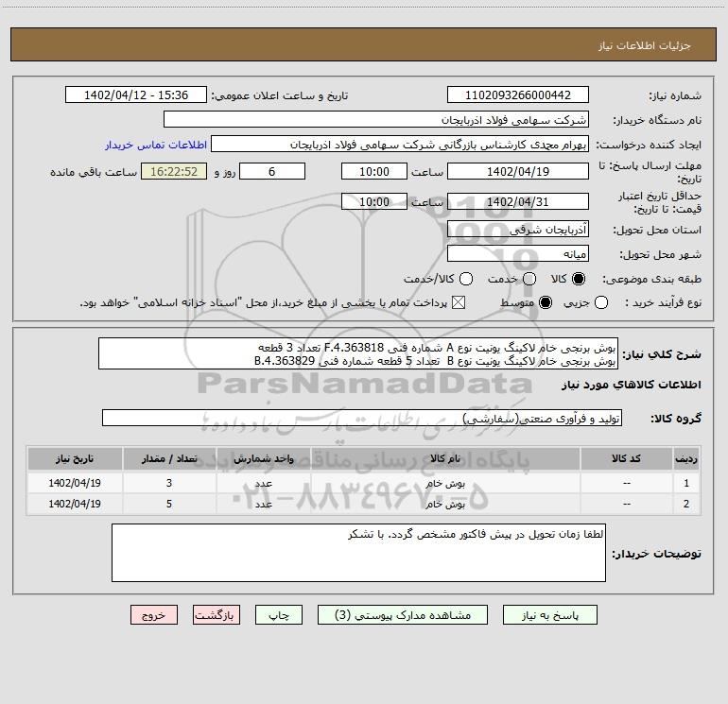Click date 1402/04/19 in row 2
Image resolution: width=728 pixels, height=704 pixels.
75,504
